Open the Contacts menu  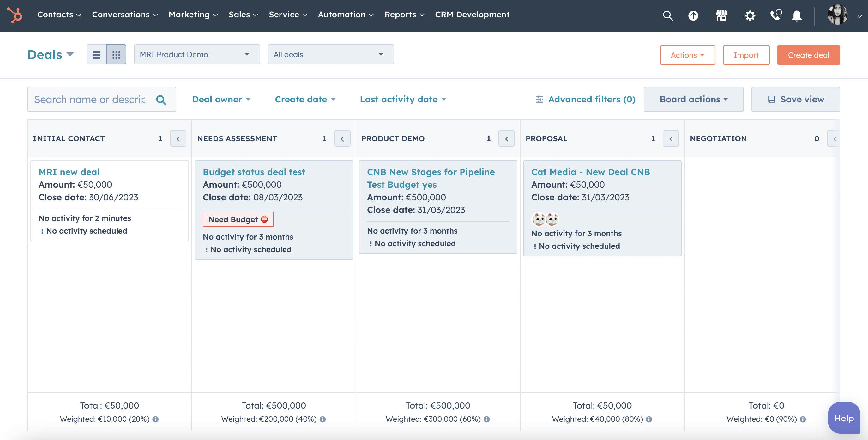click(x=59, y=15)
